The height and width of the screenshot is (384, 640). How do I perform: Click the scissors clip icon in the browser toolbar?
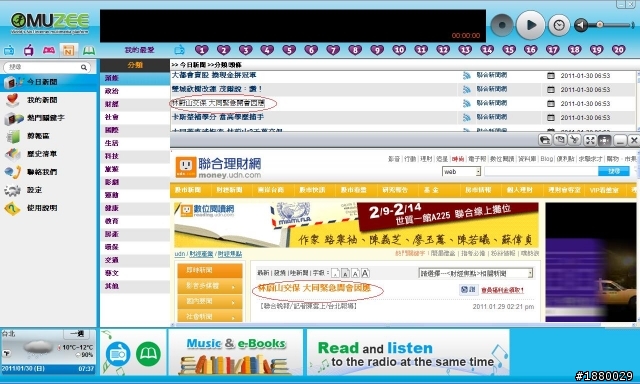pyautogui.click(x=575, y=140)
